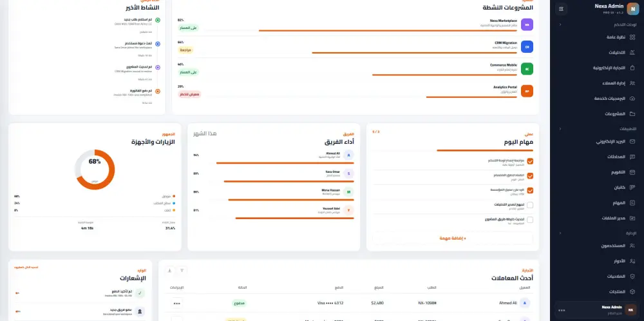Viewport: 644px width, 321px height.
Task: Click the إدارة العملاء people icon
Action: (632, 83)
